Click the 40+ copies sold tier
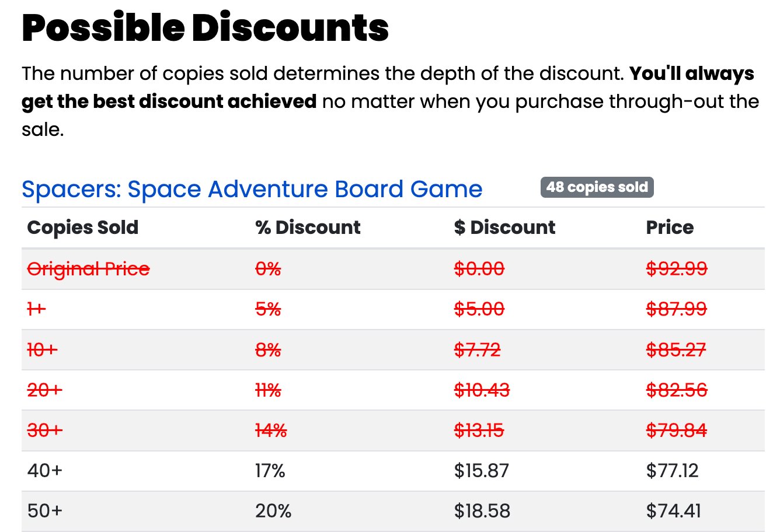766x532 pixels. point(44,470)
